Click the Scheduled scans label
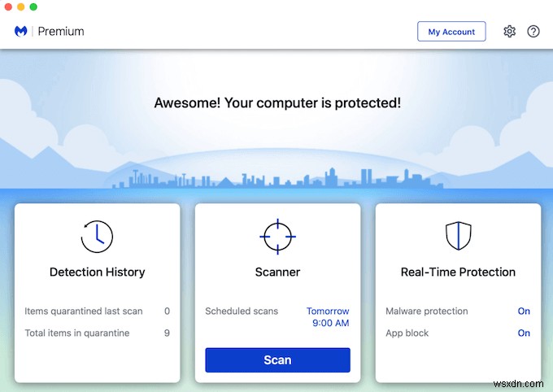The height and width of the screenshot is (392, 553). (x=242, y=311)
